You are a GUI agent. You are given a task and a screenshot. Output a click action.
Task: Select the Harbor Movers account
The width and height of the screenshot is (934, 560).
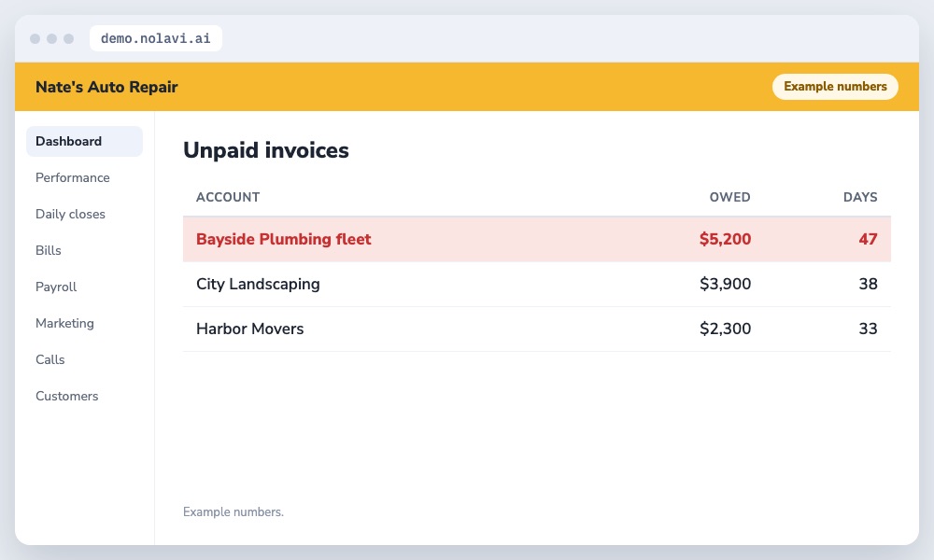tap(249, 329)
